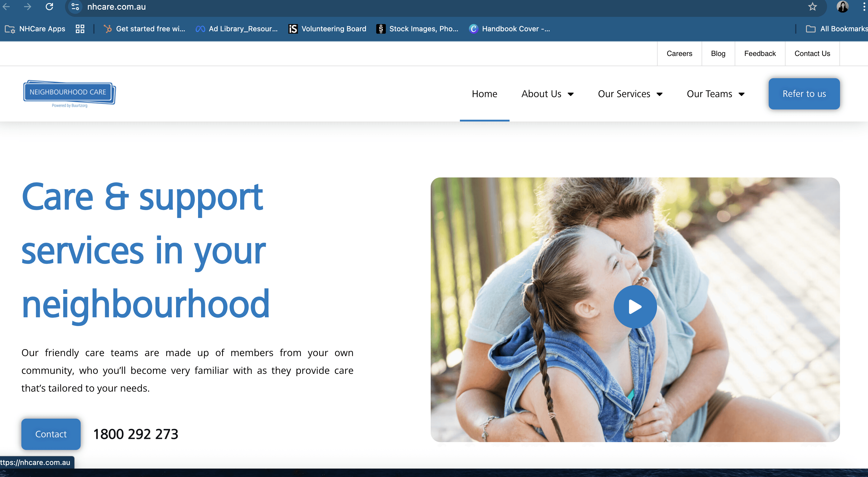Open the Careers top menu link
Screen dimensions: 868x477
[679, 54]
